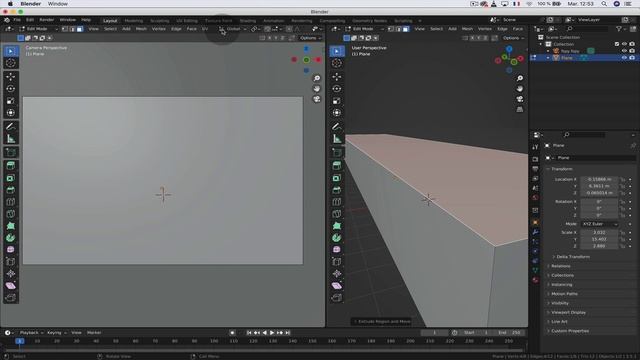640x360 pixels.
Task: Click the pan hand icon in left viewport
Action: (x=317, y=89)
